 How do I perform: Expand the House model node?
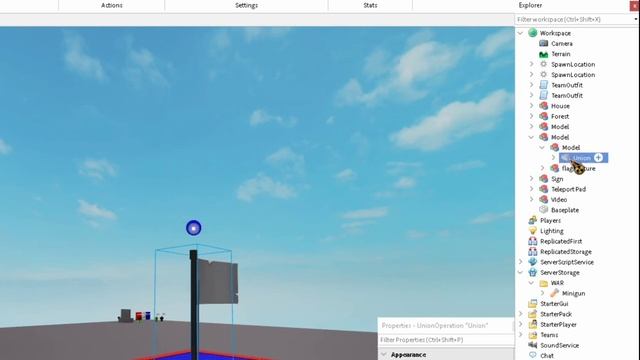(x=531, y=106)
